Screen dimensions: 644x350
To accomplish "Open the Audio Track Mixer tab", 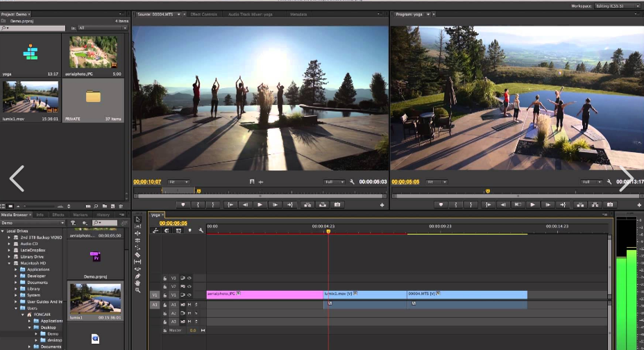I will pyautogui.click(x=249, y=14).
